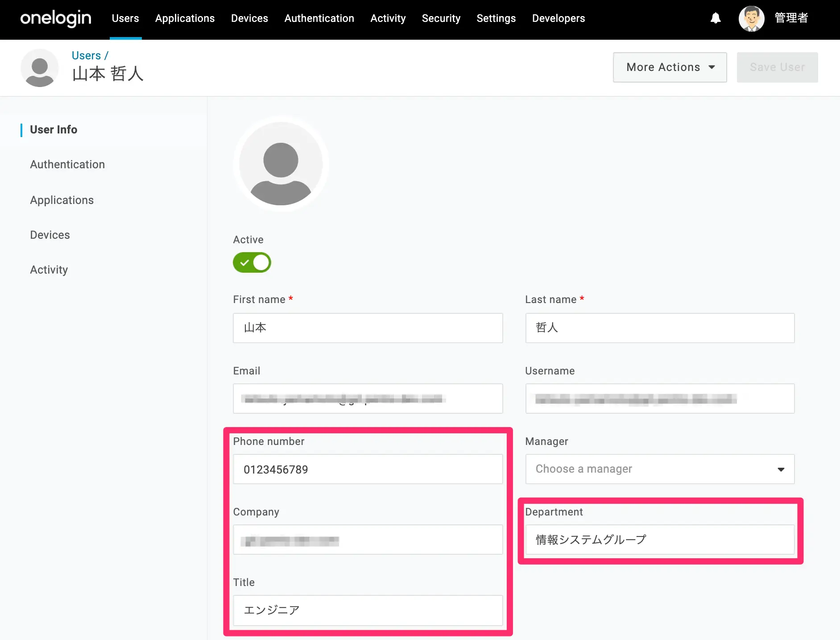Toggle the Active switch off

coord(252,262)
